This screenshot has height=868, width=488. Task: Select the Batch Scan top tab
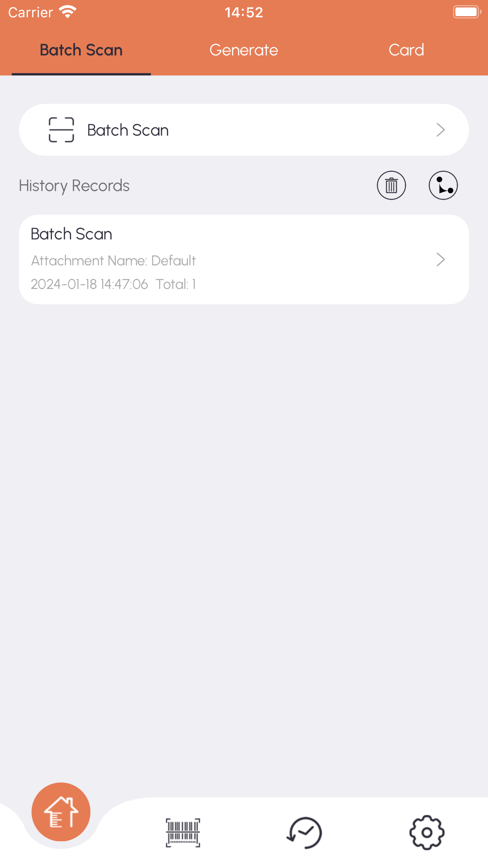[x=81, y=50]
